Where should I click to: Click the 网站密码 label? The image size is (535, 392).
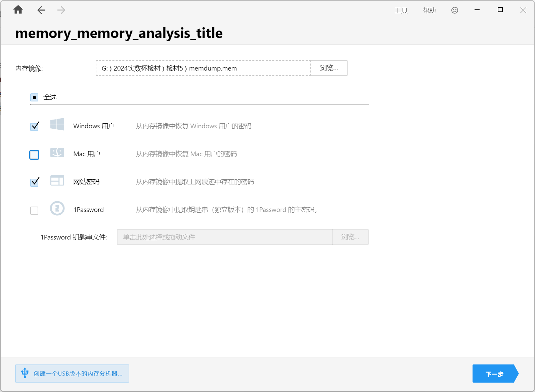[86, 182]
